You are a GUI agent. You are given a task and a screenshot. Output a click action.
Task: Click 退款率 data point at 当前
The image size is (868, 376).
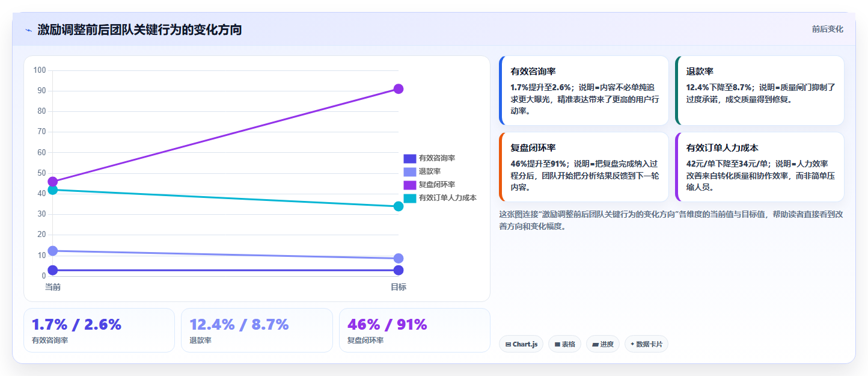pyautogui.click(x=53, y=251)
